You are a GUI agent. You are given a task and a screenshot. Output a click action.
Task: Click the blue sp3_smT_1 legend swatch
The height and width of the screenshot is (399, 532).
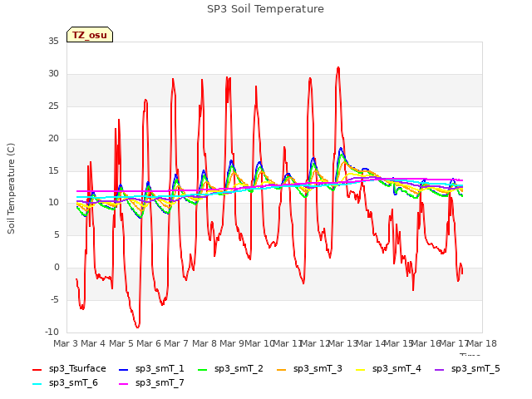(124, 369)
